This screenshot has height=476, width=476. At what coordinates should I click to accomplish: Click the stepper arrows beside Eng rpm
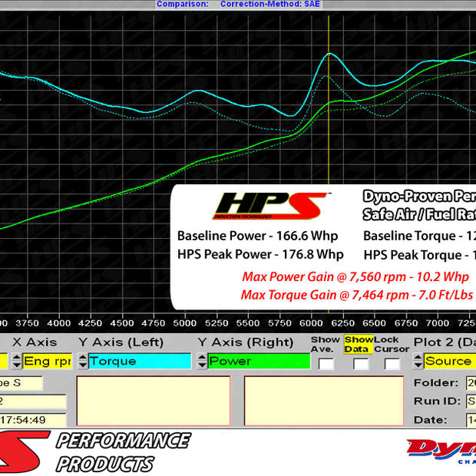point(17,361)
